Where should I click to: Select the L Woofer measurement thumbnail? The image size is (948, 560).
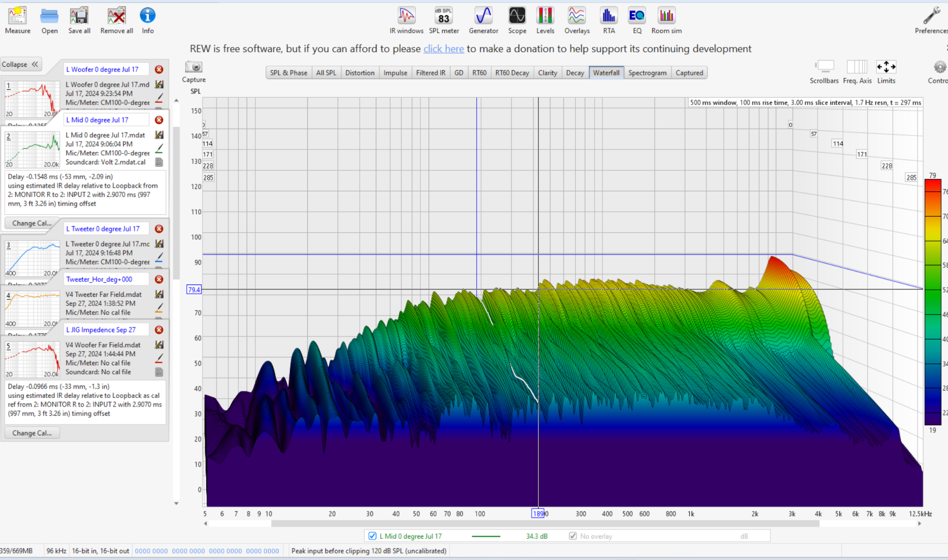[32, 99]
